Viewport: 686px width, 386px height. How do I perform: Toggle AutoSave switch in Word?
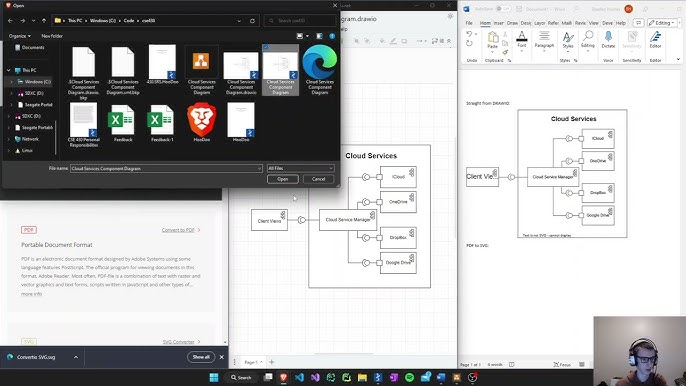coord(503,9)
